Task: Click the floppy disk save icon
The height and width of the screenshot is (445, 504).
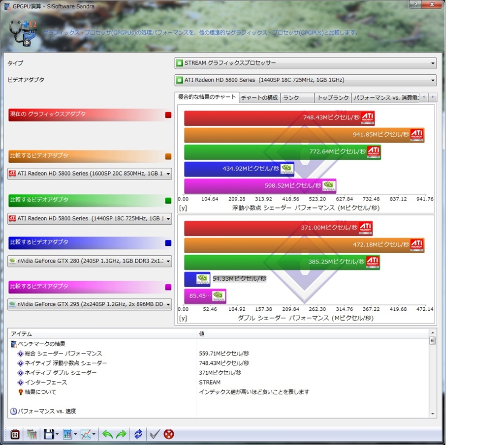Action: [x=49, y=434]
